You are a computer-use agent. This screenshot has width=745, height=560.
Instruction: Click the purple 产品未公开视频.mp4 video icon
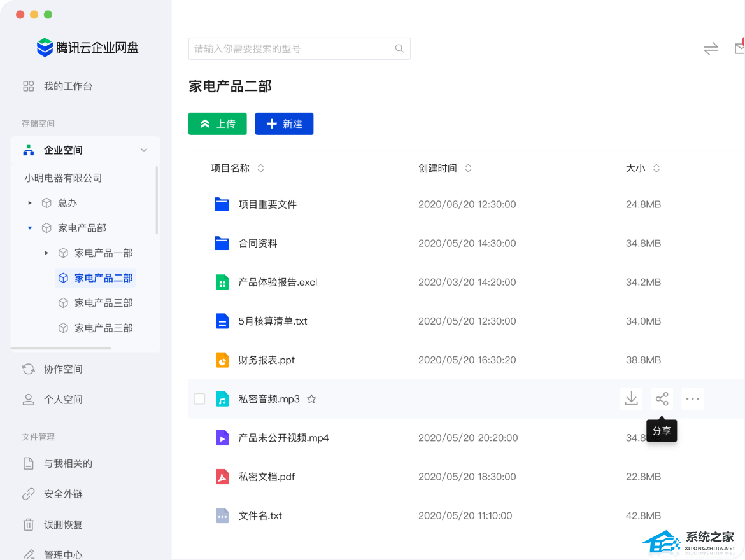coord(222,438)
